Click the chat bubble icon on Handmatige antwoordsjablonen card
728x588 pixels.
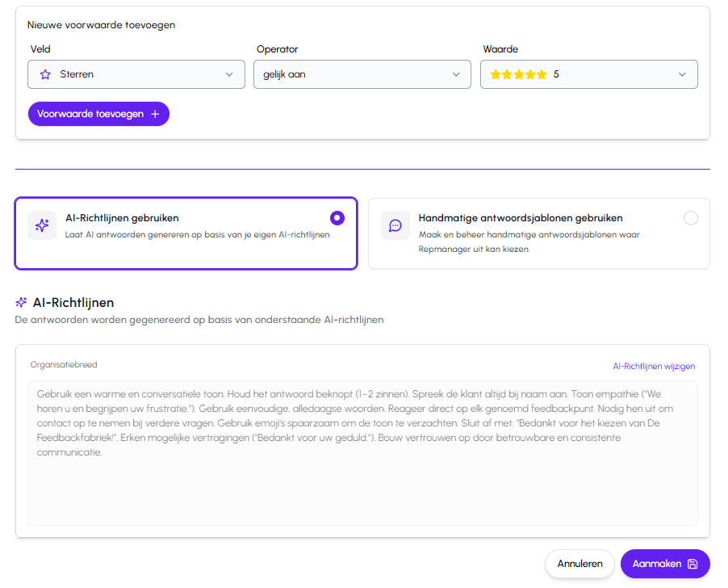[x=395, y=225]
